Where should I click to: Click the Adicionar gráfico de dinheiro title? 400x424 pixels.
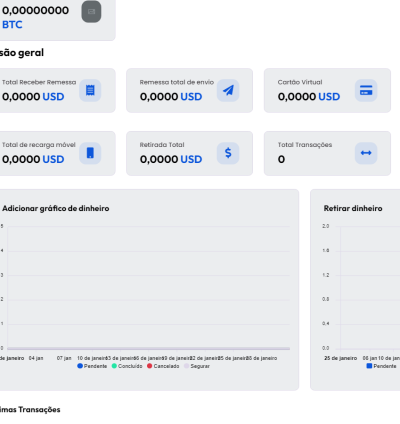pos(56,208)
